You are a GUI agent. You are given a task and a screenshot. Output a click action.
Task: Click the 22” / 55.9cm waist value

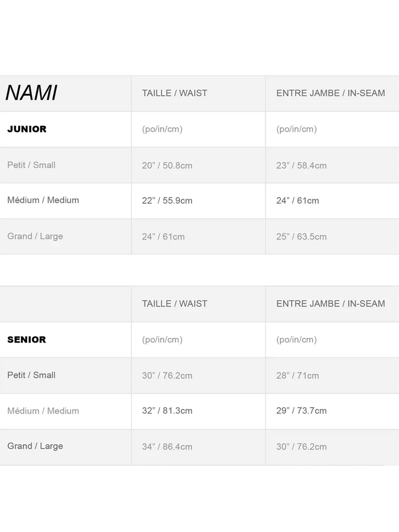pyautogui.click(x=167, y=201)
